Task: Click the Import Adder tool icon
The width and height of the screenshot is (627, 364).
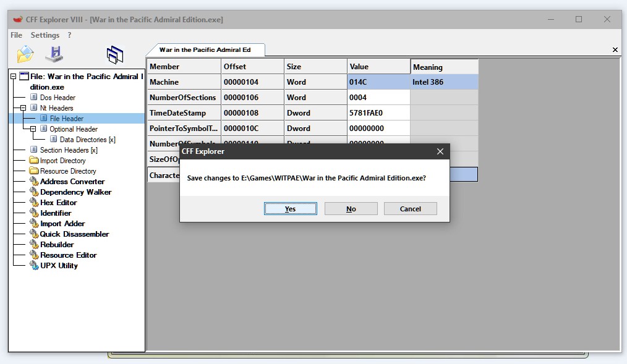Action: coord(34,223)
